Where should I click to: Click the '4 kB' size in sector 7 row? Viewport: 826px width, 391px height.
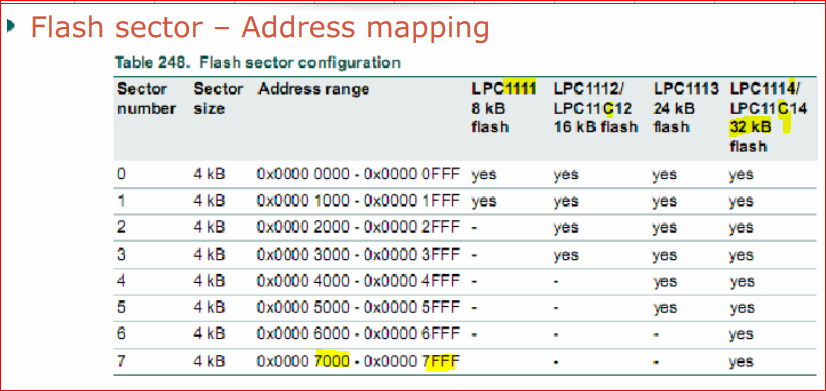tap(209, 361)
